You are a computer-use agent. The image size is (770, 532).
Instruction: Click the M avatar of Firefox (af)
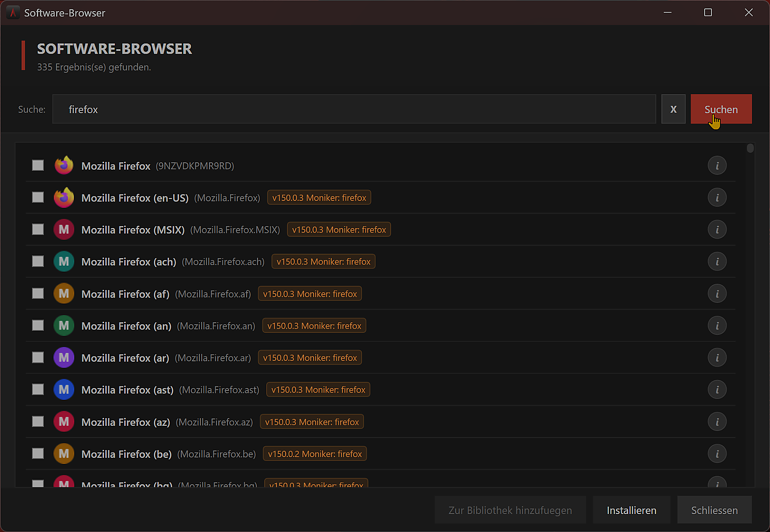pos(64,293)
